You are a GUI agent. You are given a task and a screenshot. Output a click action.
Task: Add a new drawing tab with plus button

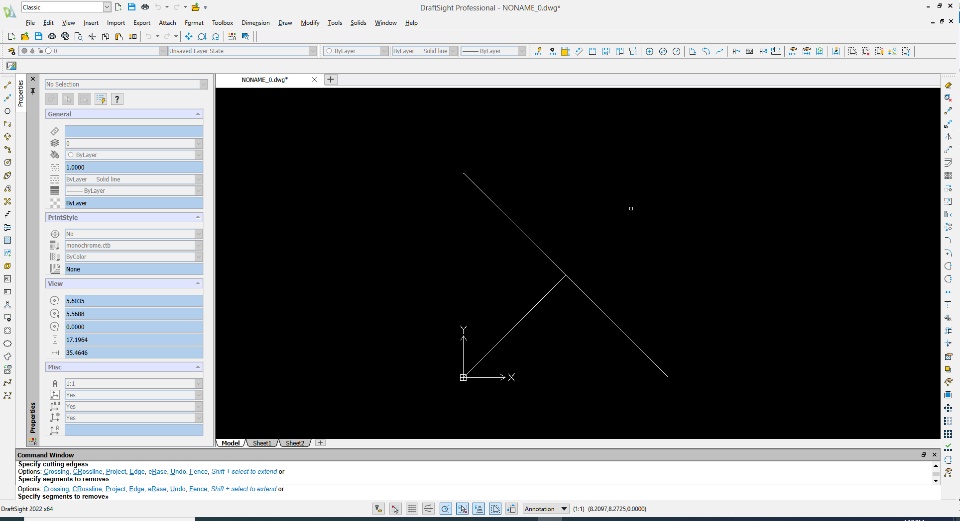point(330,79)
